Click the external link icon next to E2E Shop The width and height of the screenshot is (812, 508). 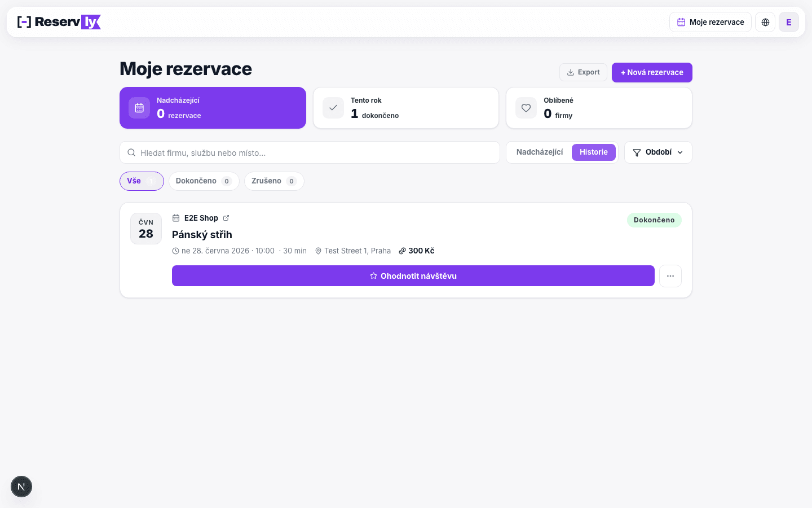pyautogui.click(x=226, y=218)
